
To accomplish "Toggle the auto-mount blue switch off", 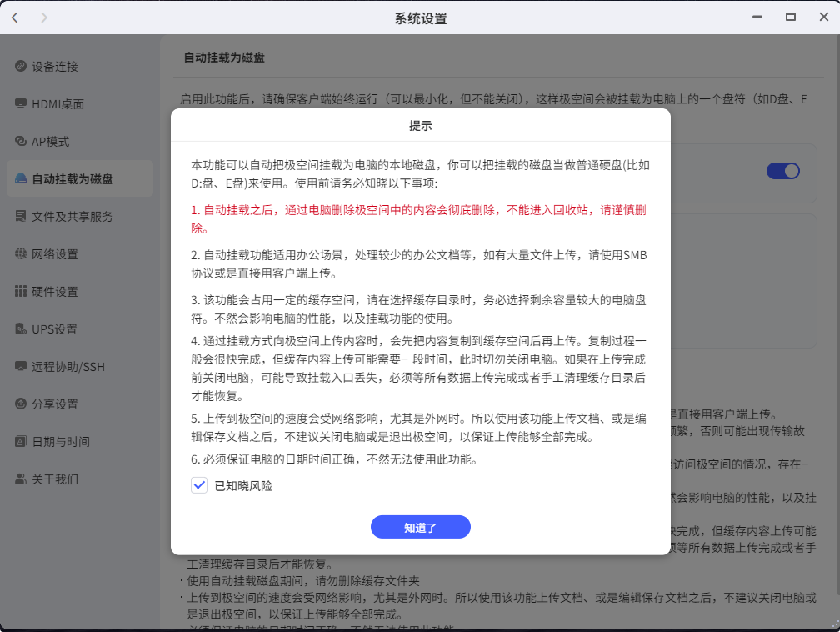I will [782, 171].
